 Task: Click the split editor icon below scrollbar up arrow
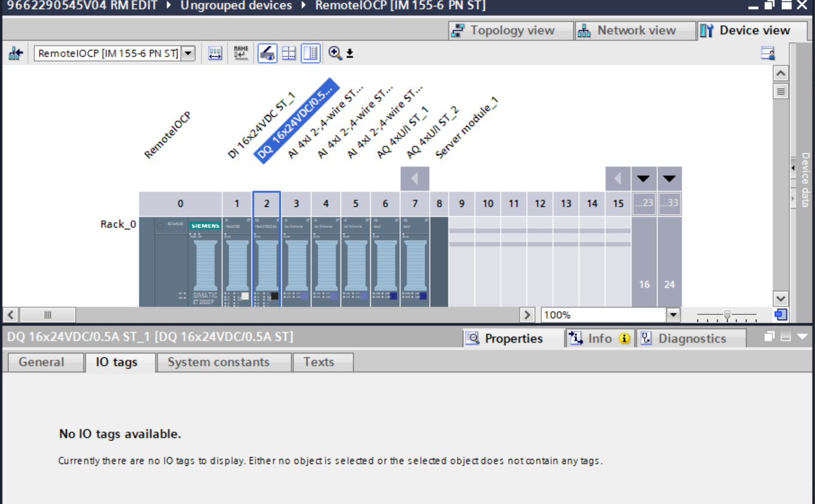[780, 92]
